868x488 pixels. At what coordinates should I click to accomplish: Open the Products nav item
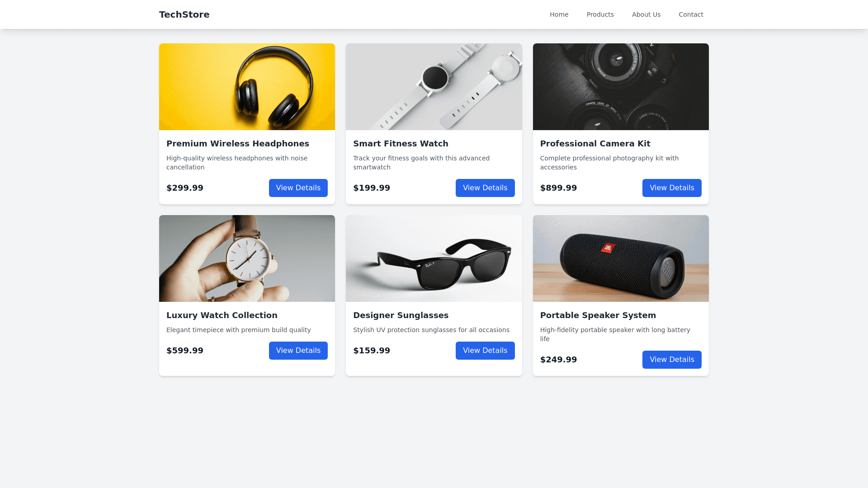[600, 14]
